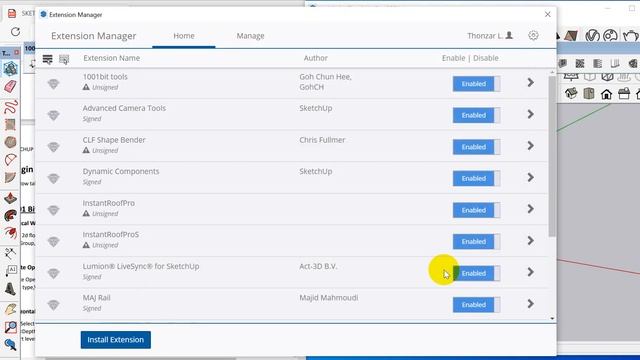Click the Unsigned warning under InstantRoofPro
The width and height of the screenshot is (640, 360).
(x=100, y=213)
